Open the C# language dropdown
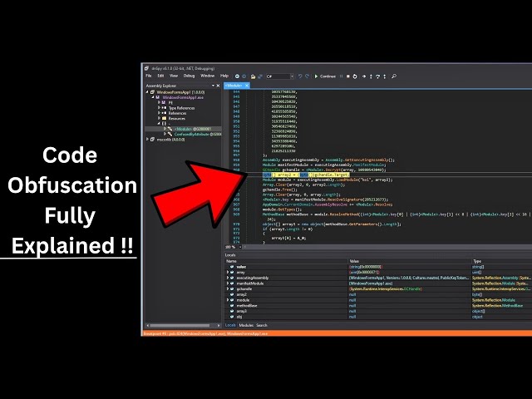 point(280,76)
